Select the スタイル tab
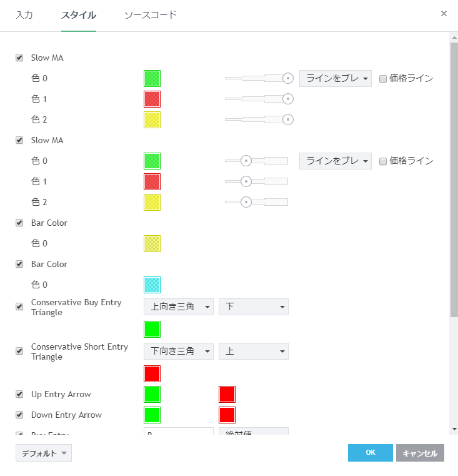458x476 pixels. (x=79, y=15)
